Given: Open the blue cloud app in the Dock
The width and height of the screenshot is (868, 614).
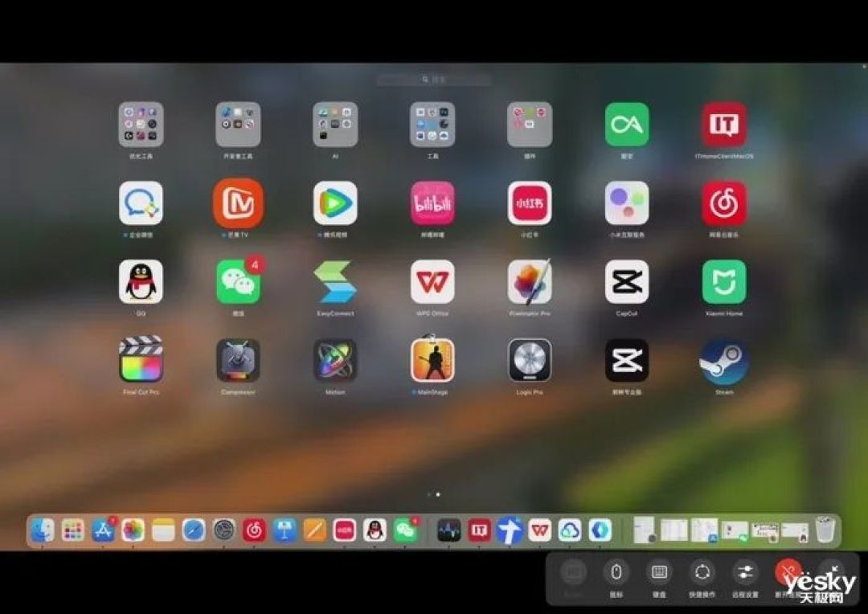Looking at the screenshot, I should pos(570,530).
